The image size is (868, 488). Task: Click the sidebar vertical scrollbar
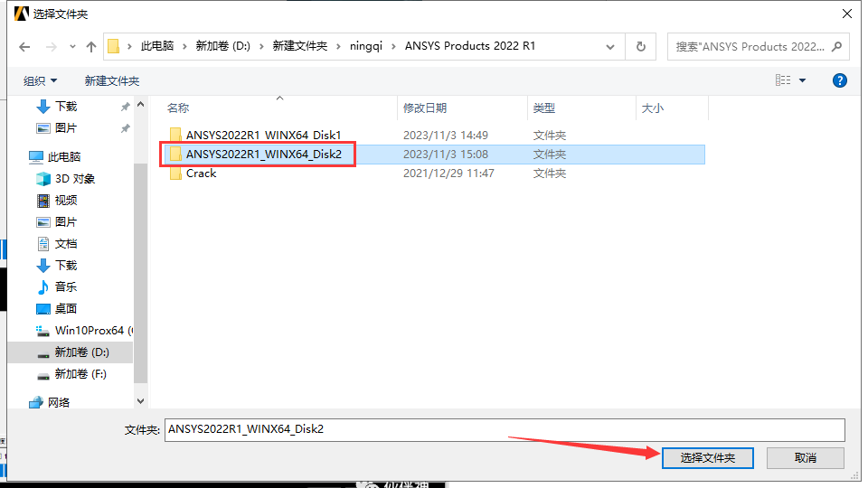coord(140,271)
